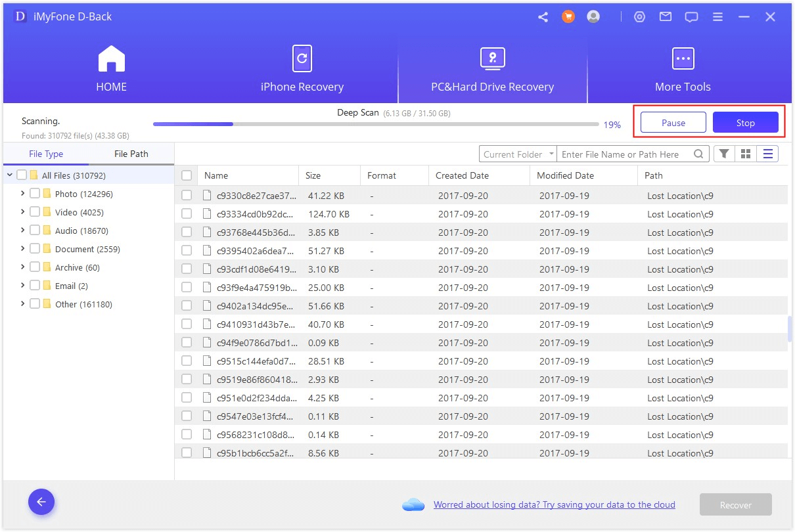Check the Photo category checkbox

tap(35, 194)
